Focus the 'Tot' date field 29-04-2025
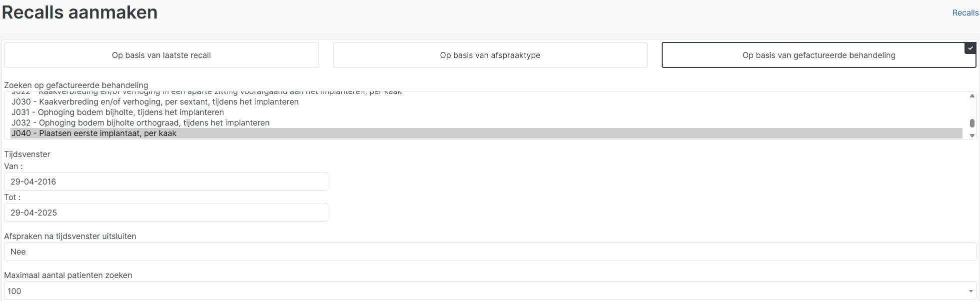 click(166, 212)
